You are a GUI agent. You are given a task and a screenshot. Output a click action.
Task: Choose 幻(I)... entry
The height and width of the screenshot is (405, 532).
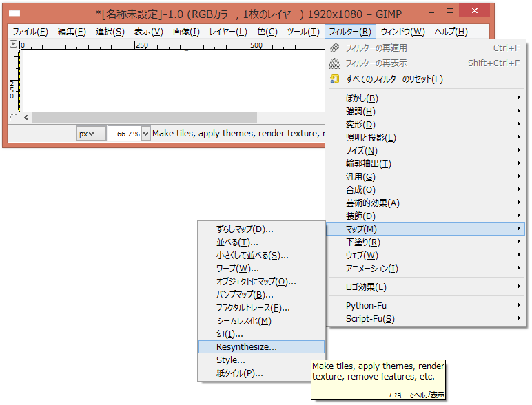tap(261, 334)
